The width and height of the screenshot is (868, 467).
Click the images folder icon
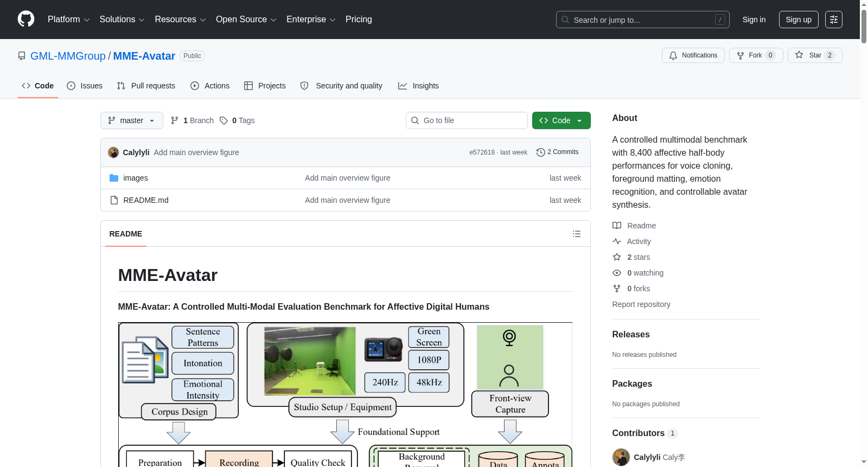114,178
